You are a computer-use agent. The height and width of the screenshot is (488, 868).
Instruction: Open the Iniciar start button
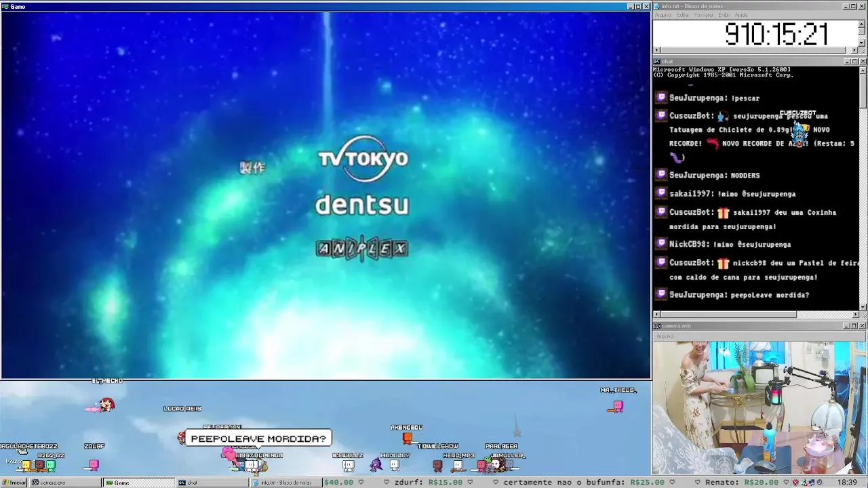(x=14, y=483)
